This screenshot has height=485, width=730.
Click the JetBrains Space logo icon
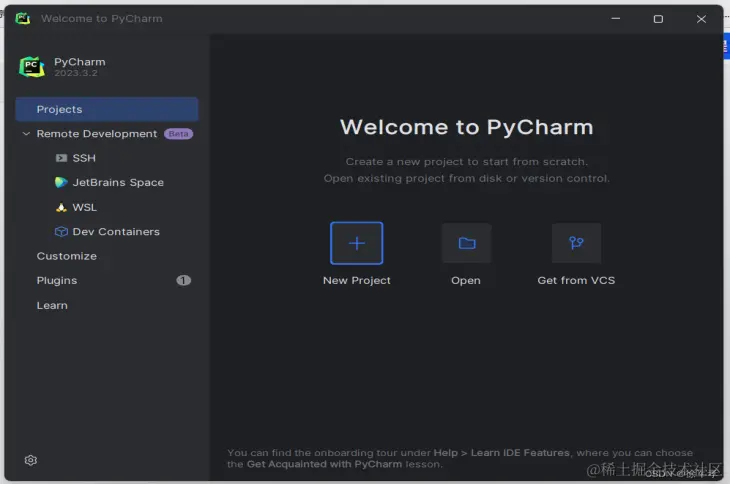coord(61,182)
